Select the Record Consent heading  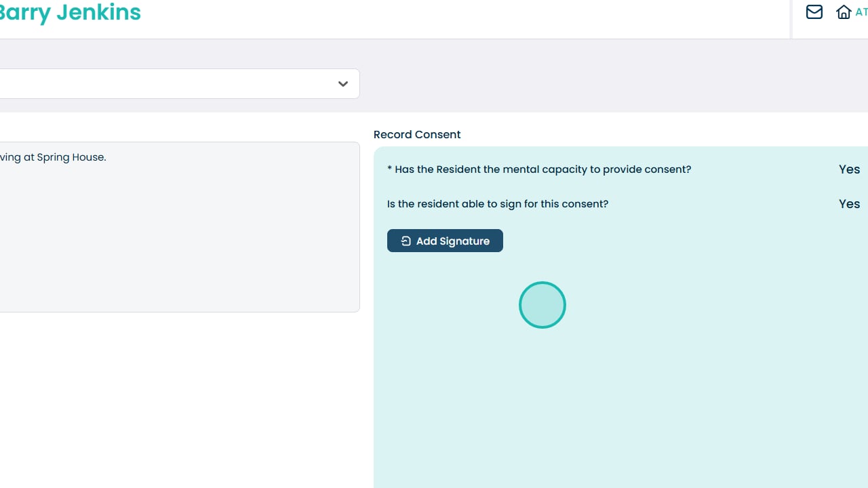pos(417,134)
